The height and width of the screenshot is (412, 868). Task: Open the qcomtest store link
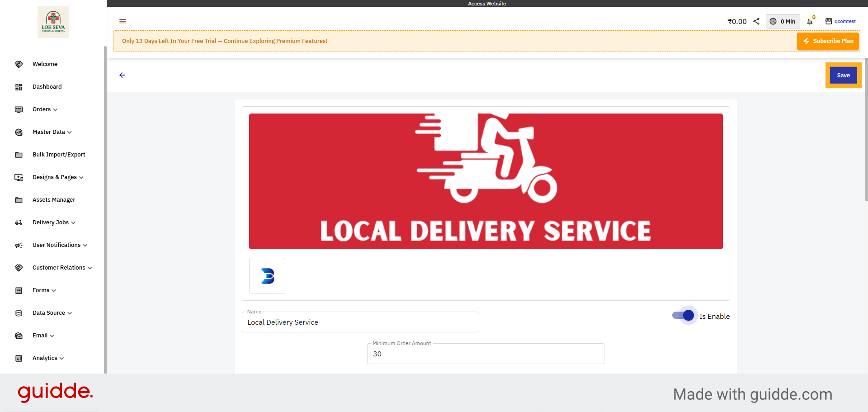pos(845,21)
